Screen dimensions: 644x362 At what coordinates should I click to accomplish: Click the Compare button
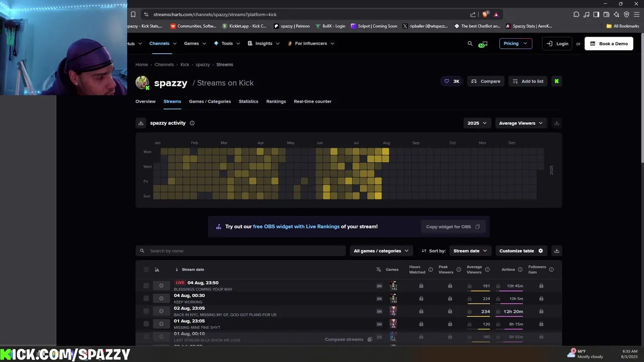tap(486, 81)
